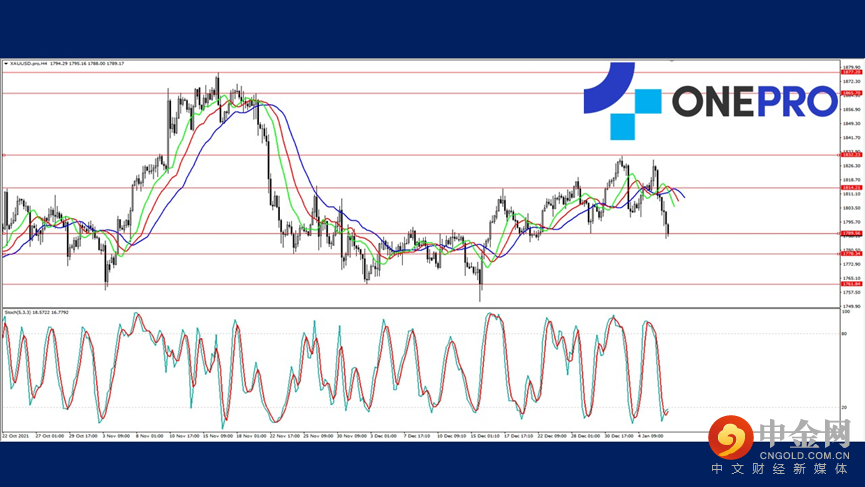Click the 30 Nov 09:00 time label
The image size is (865, 487).
tap(352, 436)
